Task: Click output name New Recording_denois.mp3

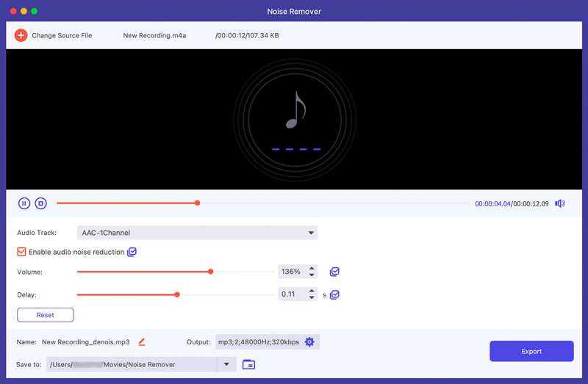Action: click(86, 342)
